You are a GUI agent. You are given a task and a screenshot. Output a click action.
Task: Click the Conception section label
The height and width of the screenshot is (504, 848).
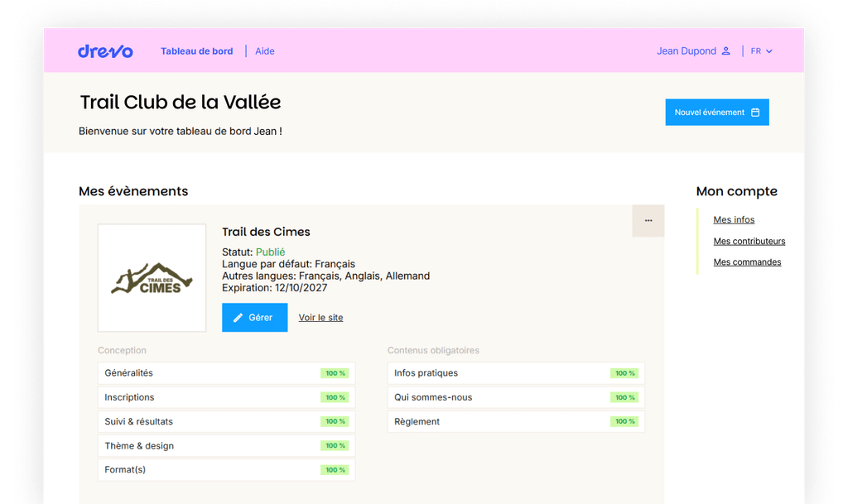click(x=123, y=351)
